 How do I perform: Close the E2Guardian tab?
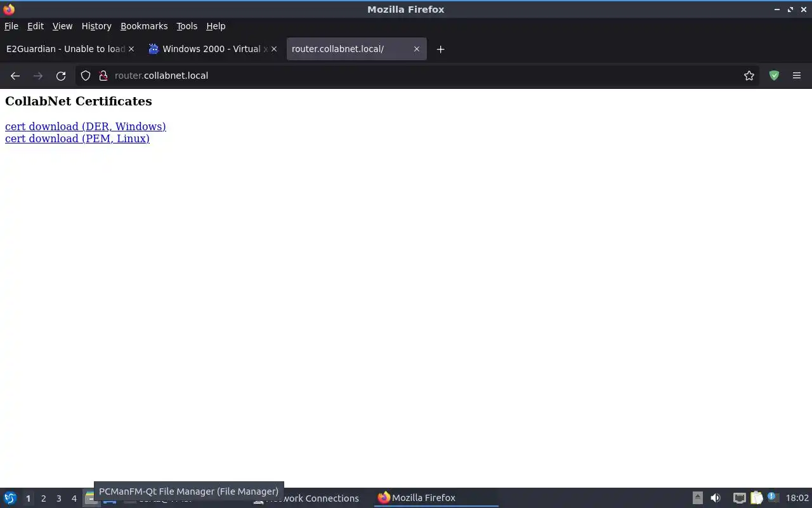click(x=131, y=49)
